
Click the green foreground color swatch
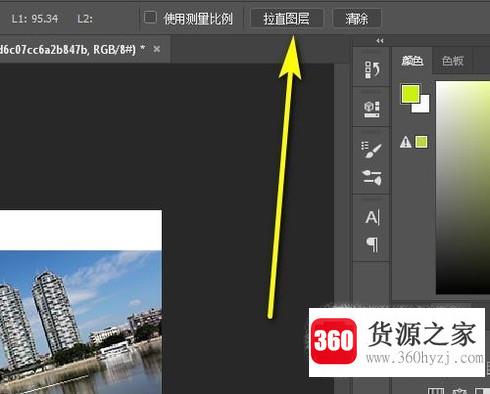410,94
